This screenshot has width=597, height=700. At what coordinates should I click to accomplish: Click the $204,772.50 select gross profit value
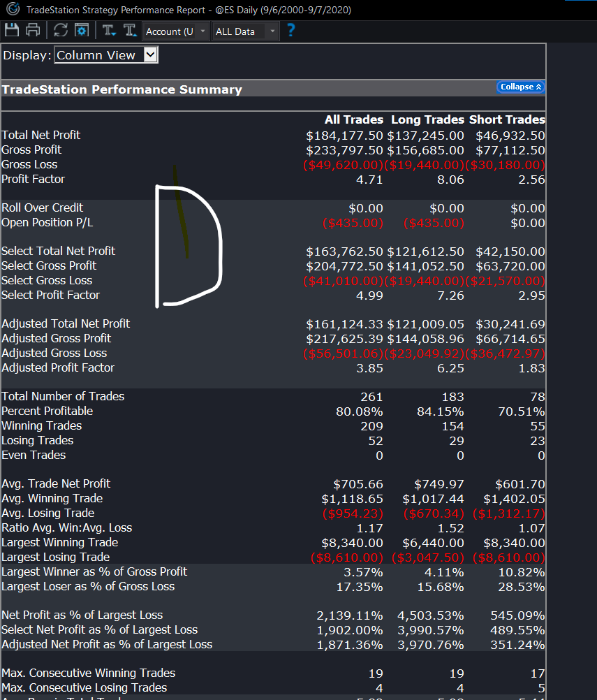[x=344, y=266]
